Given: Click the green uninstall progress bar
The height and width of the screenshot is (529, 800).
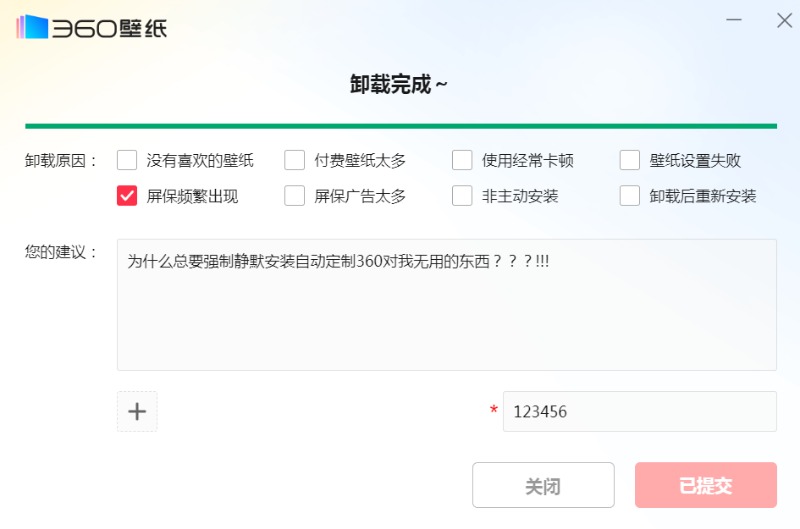Looking at the screenshot, I should (401, 126).
